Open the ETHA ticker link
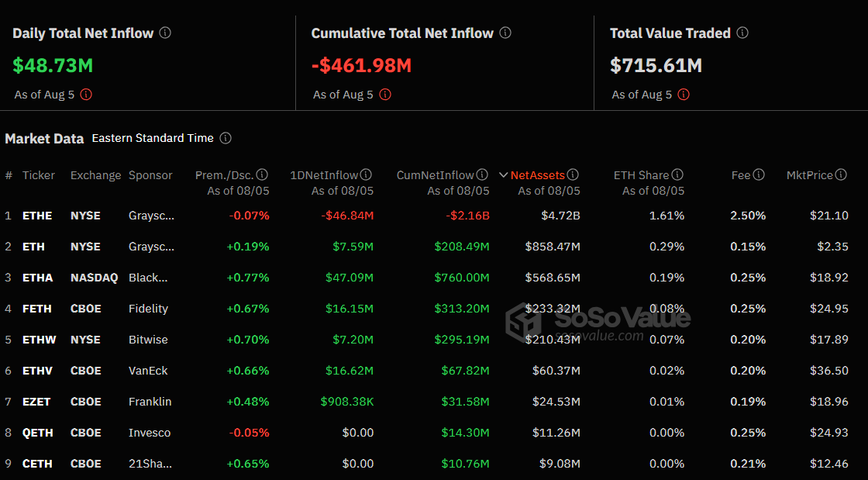Image resolution: width=868 pixels, height=480 pixels. tap(38, 278)
